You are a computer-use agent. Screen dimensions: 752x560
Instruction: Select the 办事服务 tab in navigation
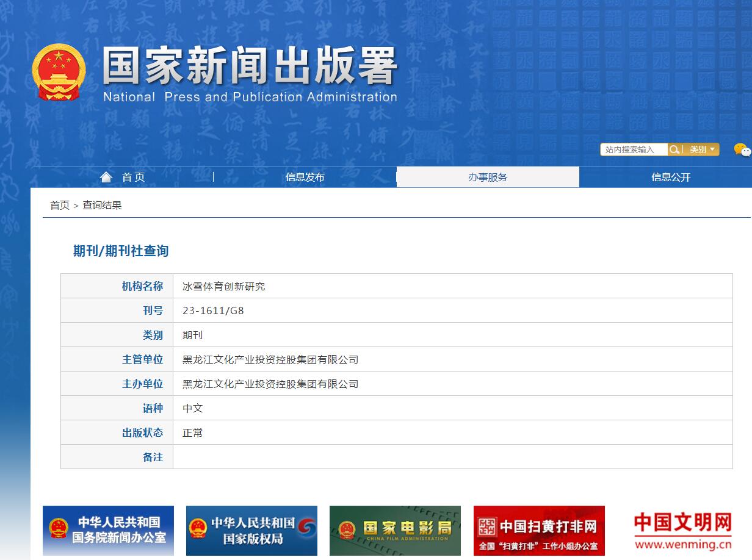[488, 177]
